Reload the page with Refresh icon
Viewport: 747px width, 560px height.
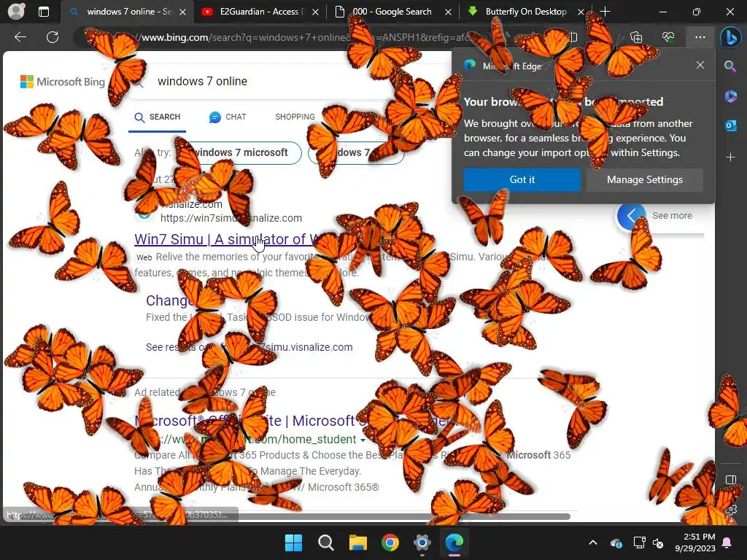[x=53, y=37]
